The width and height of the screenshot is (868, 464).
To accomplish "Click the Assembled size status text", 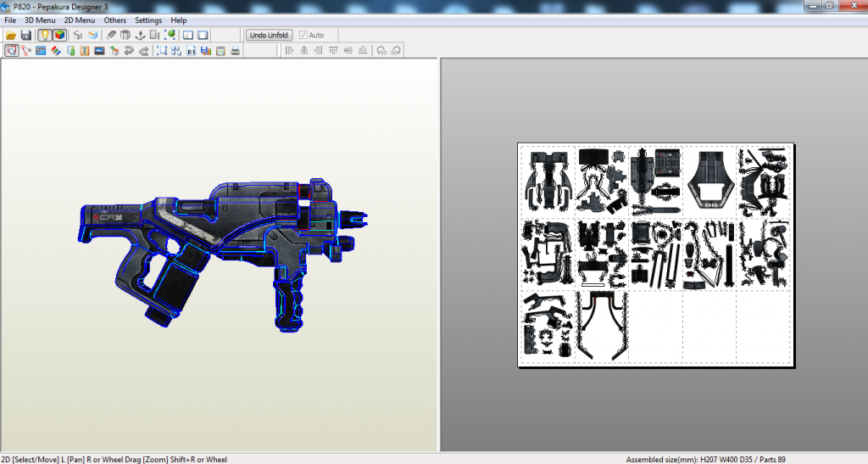I will coord(706,459).
